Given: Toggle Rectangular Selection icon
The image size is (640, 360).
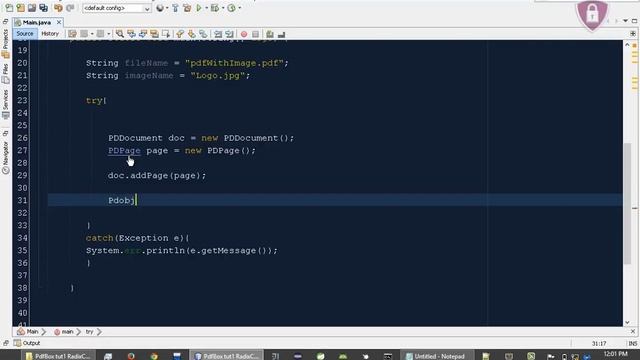Looking at the screenshot, I should (166, 34).
